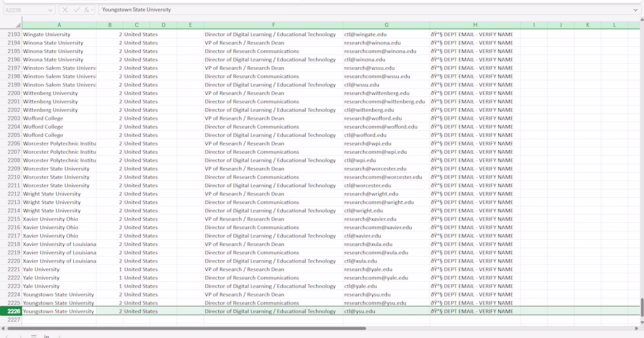Image resolution: width=644 pixels, height=338 pixels.
Task: Click the ctl@wofford.edu cell
Action: tap(386, 135)
